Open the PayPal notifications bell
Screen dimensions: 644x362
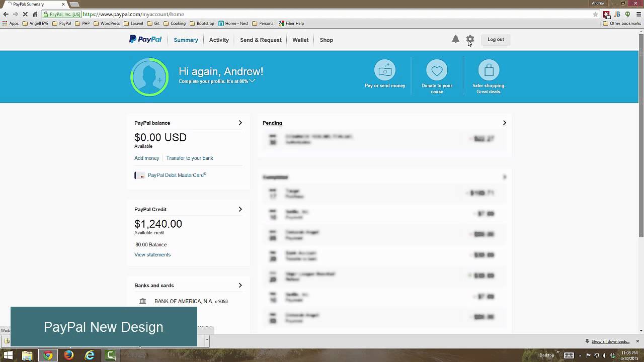pyautogui.click(x=455, y=39)
